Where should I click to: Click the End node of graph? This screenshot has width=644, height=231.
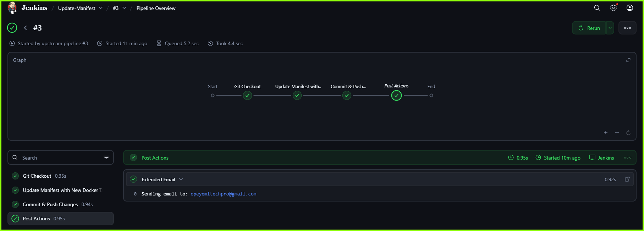pos(431,95)
